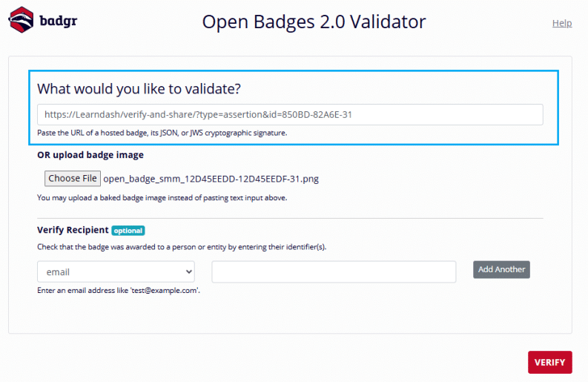Viewport: 588px width, 382px height.
Task: Focus the badge URL input field
Action: click(290, 114)
